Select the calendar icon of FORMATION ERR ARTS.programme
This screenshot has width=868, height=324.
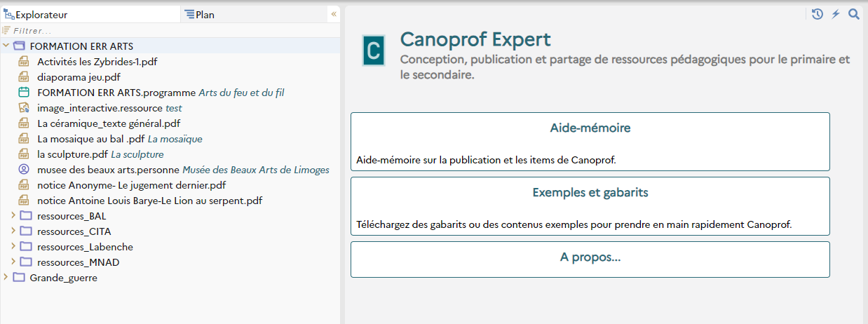click(x=24, y=92)
